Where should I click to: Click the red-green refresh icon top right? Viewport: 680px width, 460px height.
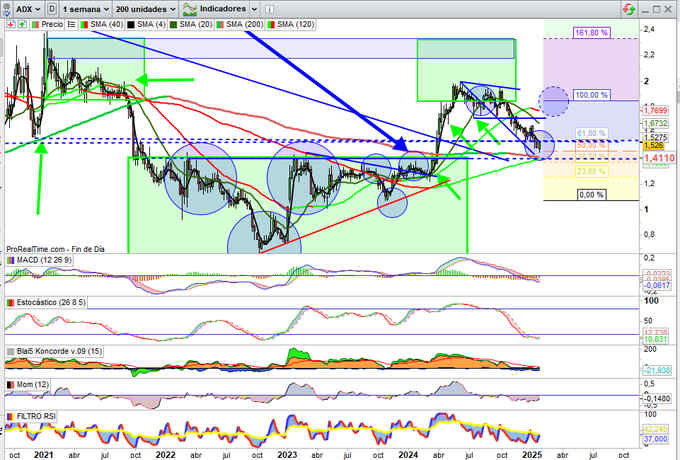tap(627, 8)
